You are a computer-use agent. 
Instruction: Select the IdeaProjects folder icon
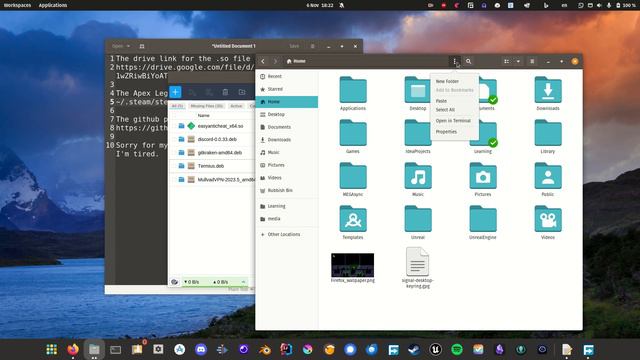coord(418,133)
